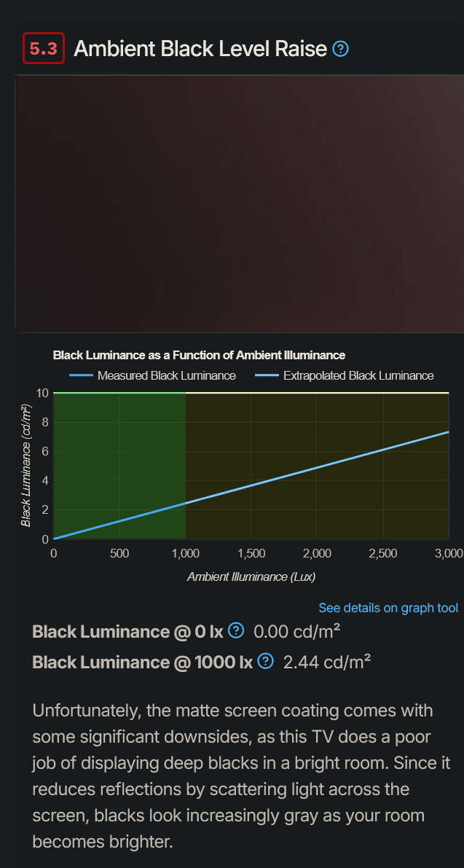Click the dark ambient black level test photo
Image resolution: width=464 pixels, height=868 pixels.
point(239,204)
